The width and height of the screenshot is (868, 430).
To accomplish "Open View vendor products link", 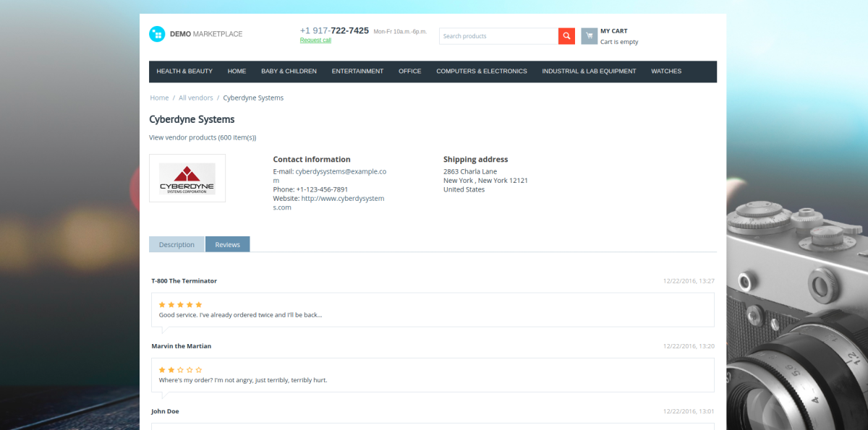I will click(x=203, y=137).
